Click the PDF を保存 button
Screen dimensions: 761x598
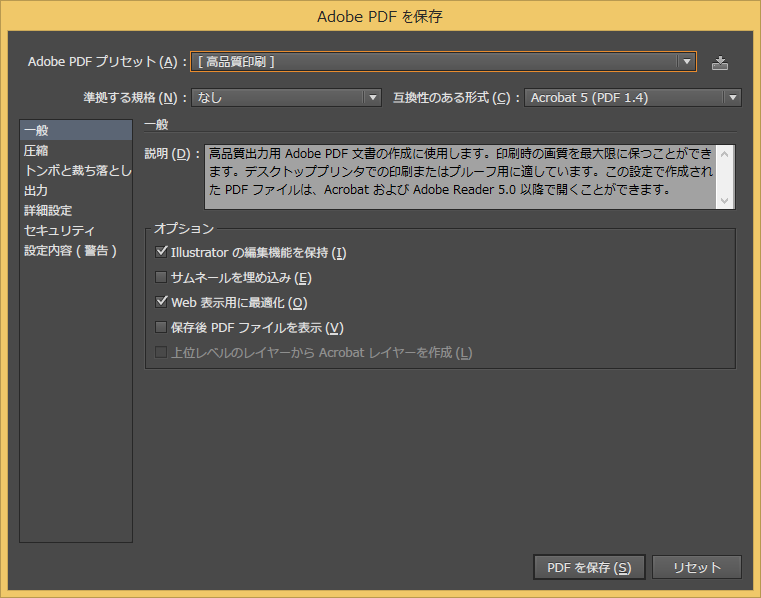pos(589,567)
